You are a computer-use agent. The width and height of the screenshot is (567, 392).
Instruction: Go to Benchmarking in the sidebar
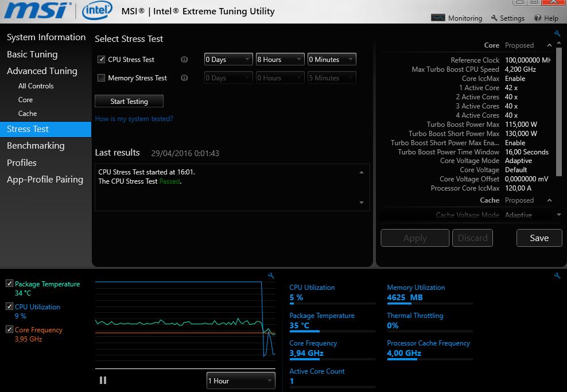point(36,146)
